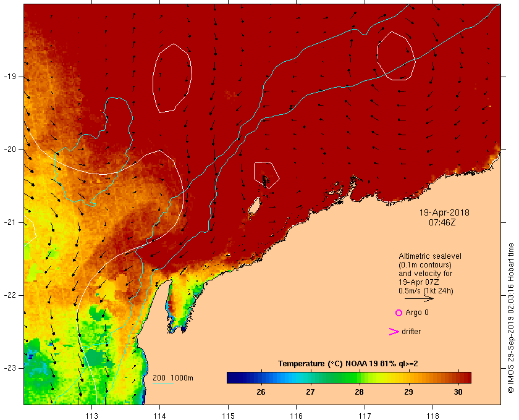The height and width of the screenshot is (420, 519).
Task: Click the velocity scale arrow in legend
Action: coord(419,298)
